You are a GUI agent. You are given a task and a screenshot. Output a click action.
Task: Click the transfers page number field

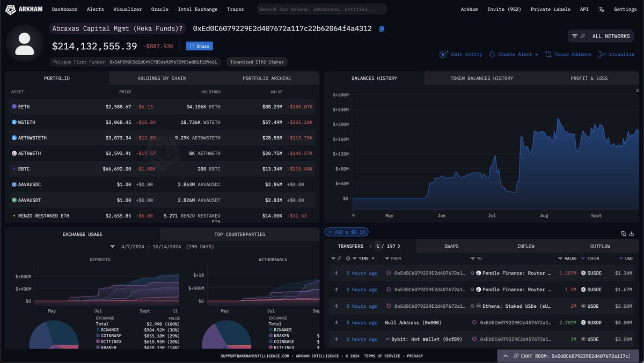pos(377,246)
